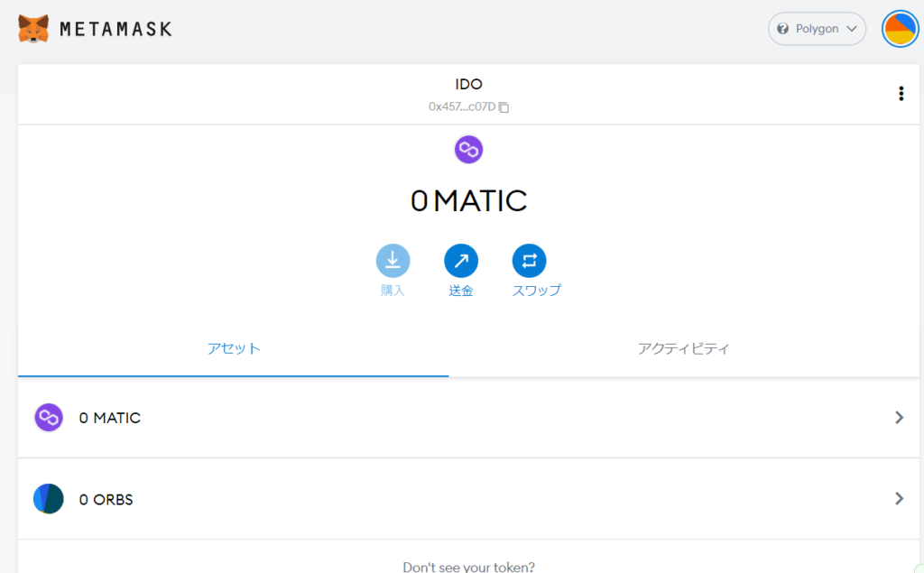Image resolution: width=924 pixels, height=573 pixels.
Task: Click the スワップ swap icon
Action: [529, 261]
